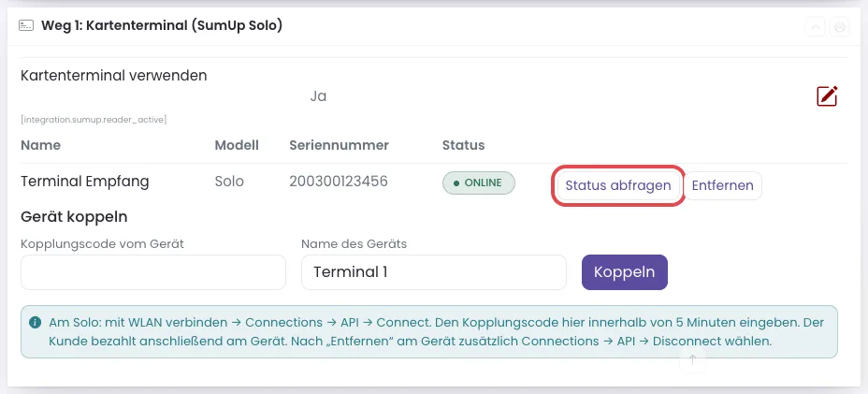Click the edit pencil icon for Kartenterminal verwenden

coord(827,96)
